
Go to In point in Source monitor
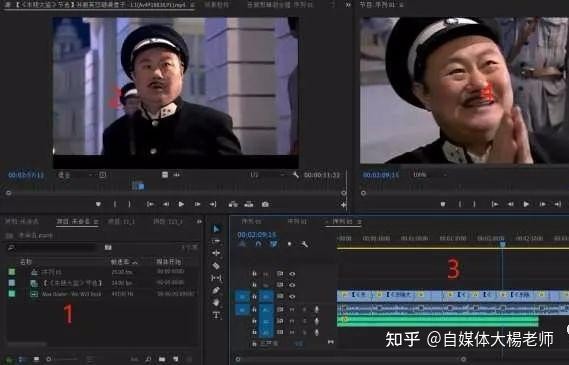click(150, 204)
